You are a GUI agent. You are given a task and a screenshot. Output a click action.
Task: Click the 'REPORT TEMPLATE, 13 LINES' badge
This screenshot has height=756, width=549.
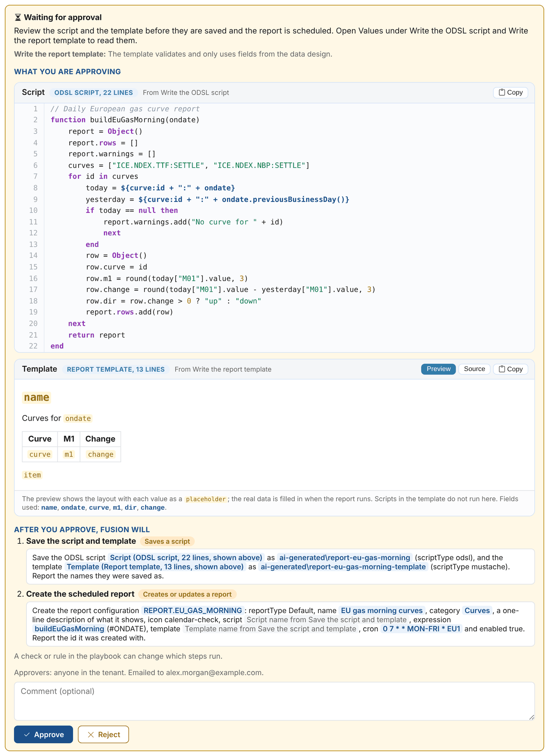coord(116,369)
